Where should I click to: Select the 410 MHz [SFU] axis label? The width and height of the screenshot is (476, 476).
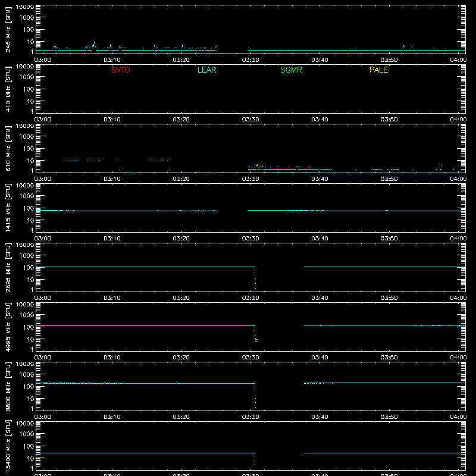[8, 89]
